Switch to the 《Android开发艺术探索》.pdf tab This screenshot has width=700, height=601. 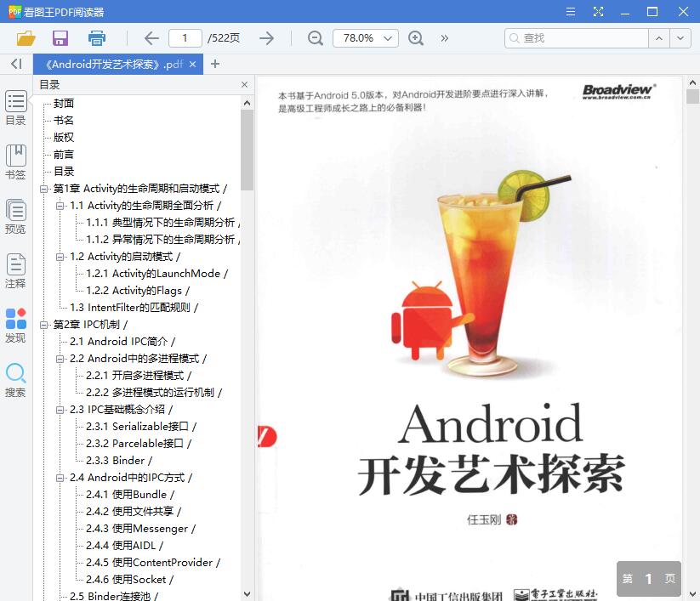[x=114, y=65]
